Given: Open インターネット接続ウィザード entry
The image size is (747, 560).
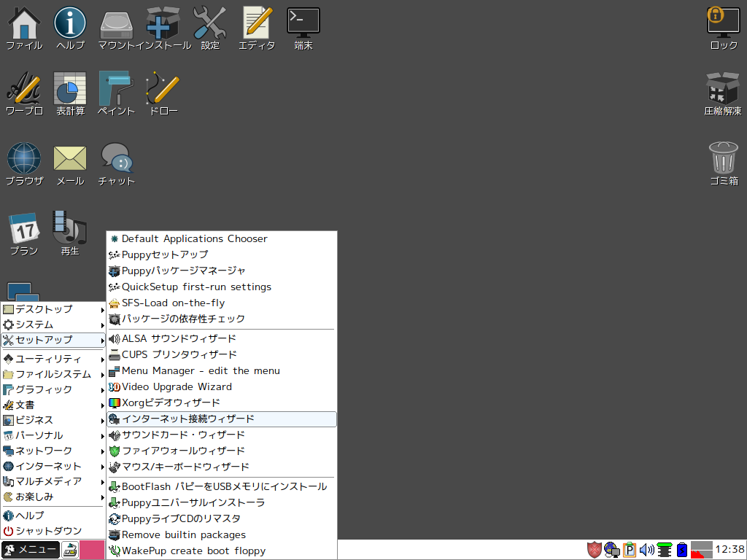Looking at the screenshot, I should pos(222,419).
